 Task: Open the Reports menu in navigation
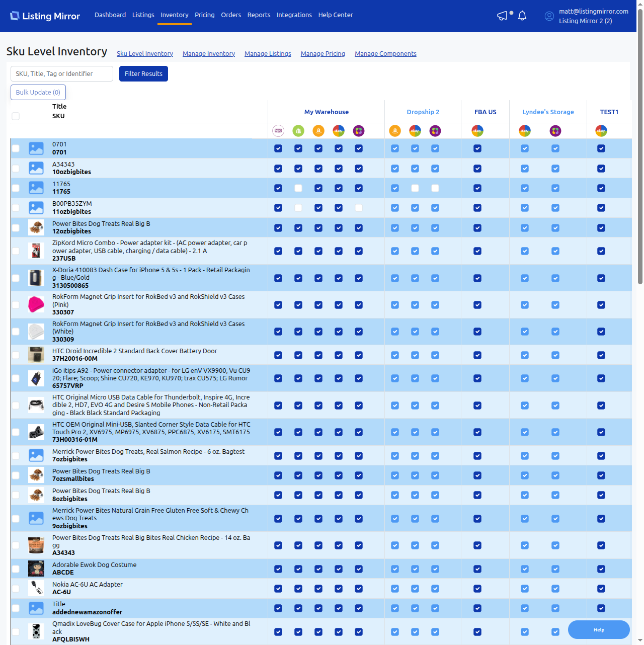259,15
